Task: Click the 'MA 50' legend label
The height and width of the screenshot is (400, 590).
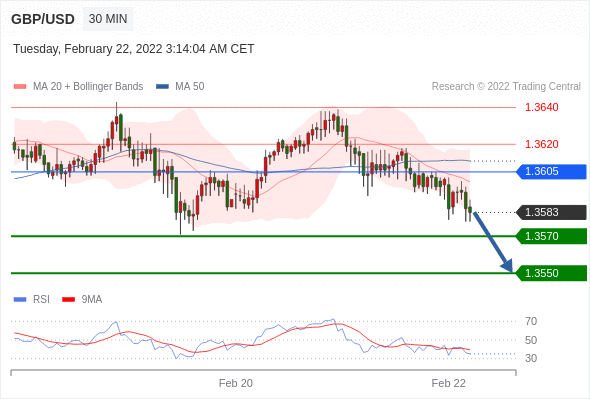Action: click(190, 87)
